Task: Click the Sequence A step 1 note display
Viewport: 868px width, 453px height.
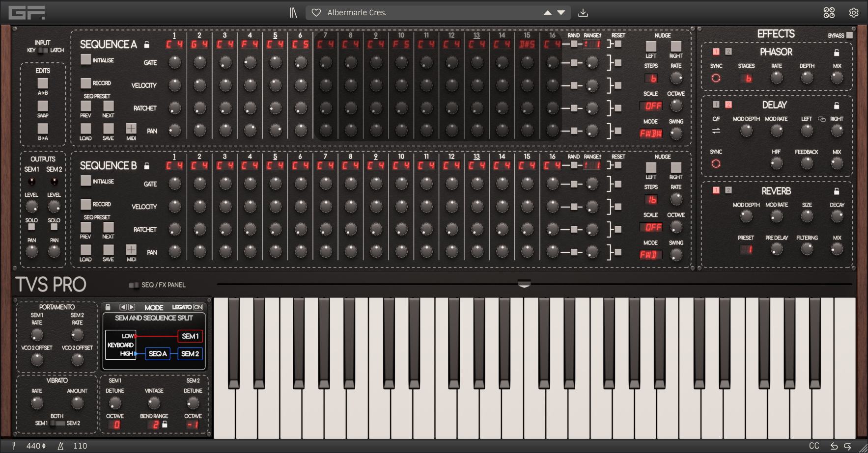Action: click(x=174, y=45)
